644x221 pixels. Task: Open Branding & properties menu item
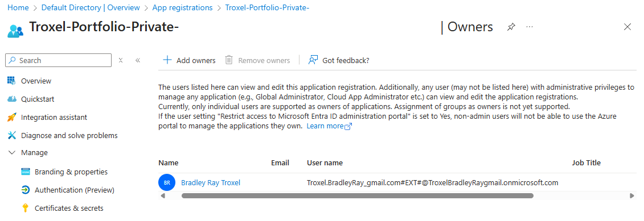[71, 172]
